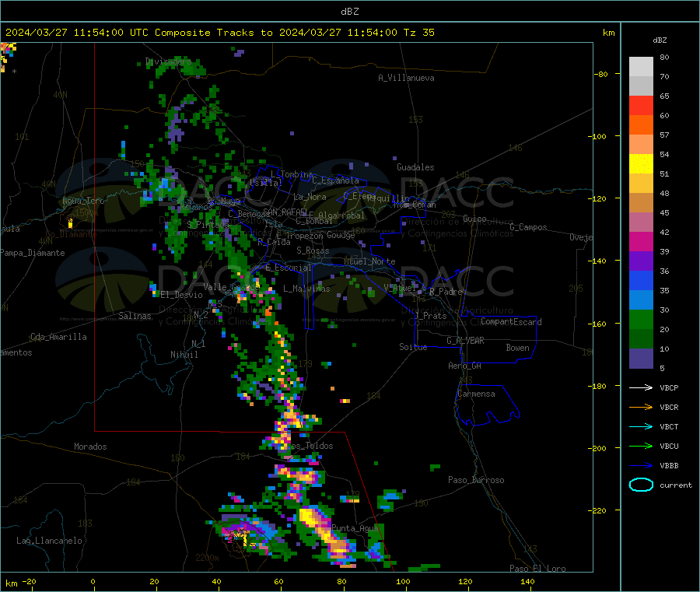
Task: Select the yellow 51-54 dBZ color swatch
Action: point(641,164)
